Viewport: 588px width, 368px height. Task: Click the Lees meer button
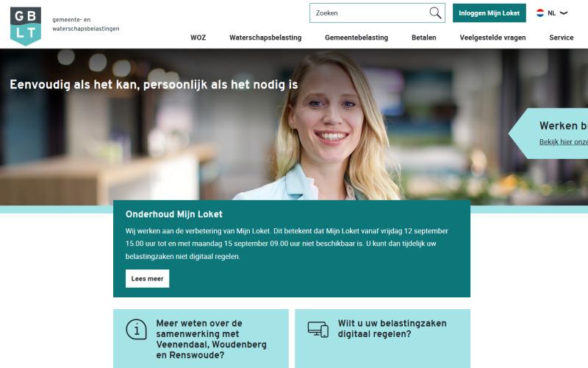click(x=147, y=279)
